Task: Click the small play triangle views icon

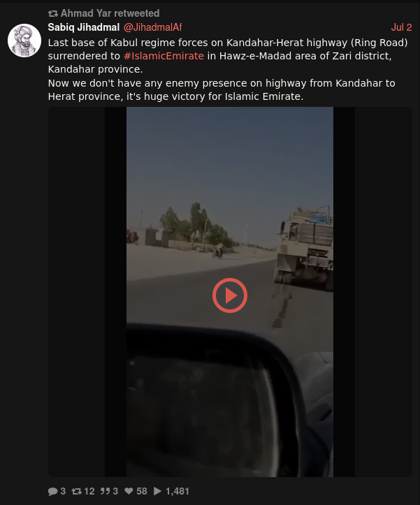Action: (x=158, y=491)
